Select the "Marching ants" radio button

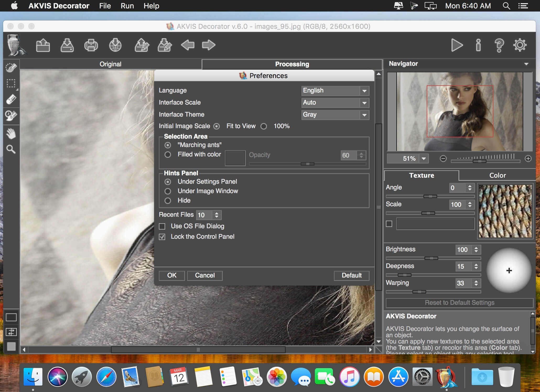pyautogui.click(x=168, y=145)
